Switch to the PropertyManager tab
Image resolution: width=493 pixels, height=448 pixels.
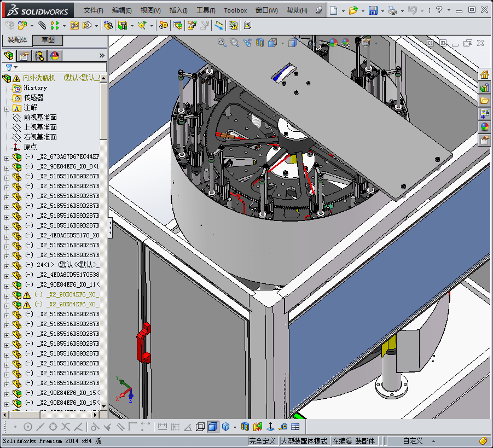[x=24, y=56]
